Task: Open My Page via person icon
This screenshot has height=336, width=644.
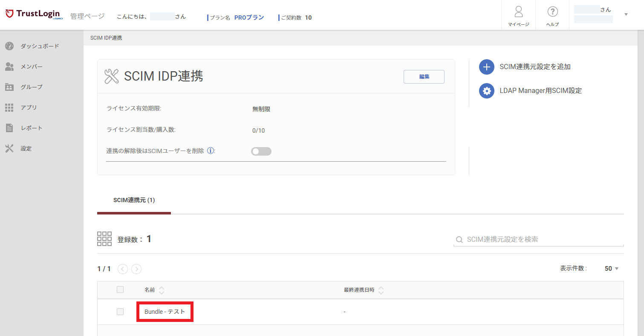Action: (x=519, y=12)
